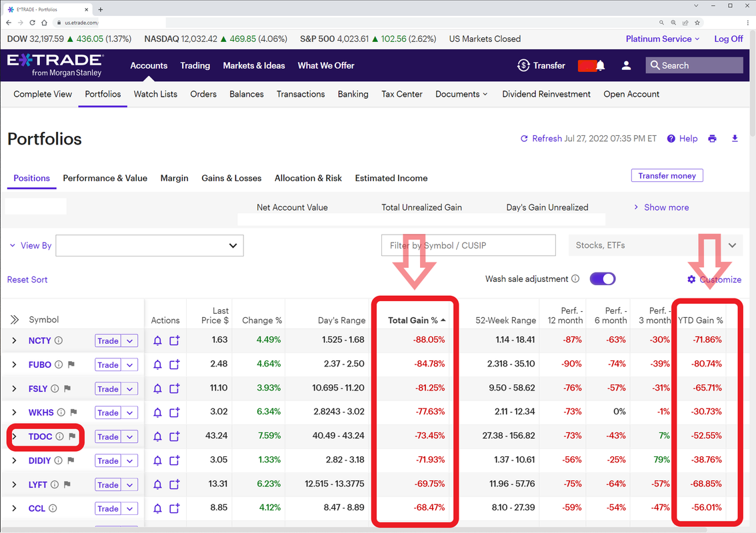The width and height of the screenshot is (756, 533).
Task: Open Estimated Income tab
Action: [391, 179]
